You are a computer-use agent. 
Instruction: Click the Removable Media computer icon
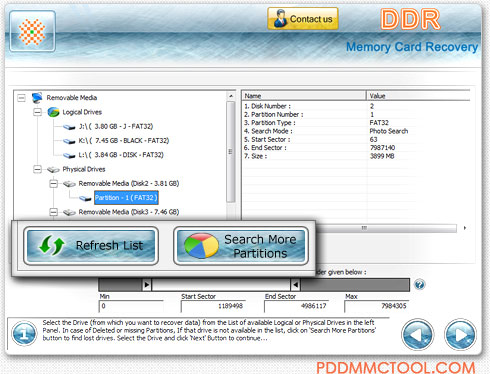point(37,98)
